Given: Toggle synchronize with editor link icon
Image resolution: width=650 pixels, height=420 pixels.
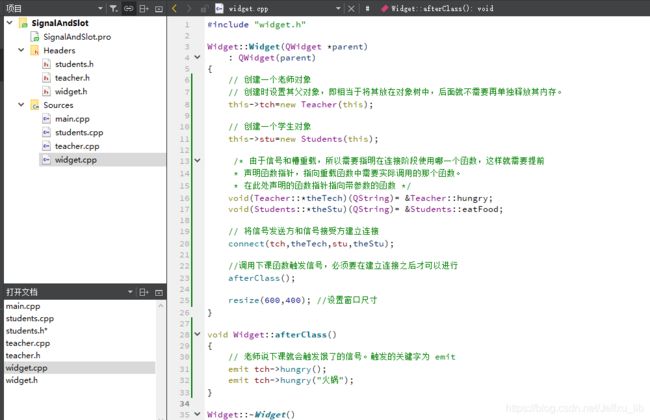Looking at the screenshot, I should [x=129, y=8].
